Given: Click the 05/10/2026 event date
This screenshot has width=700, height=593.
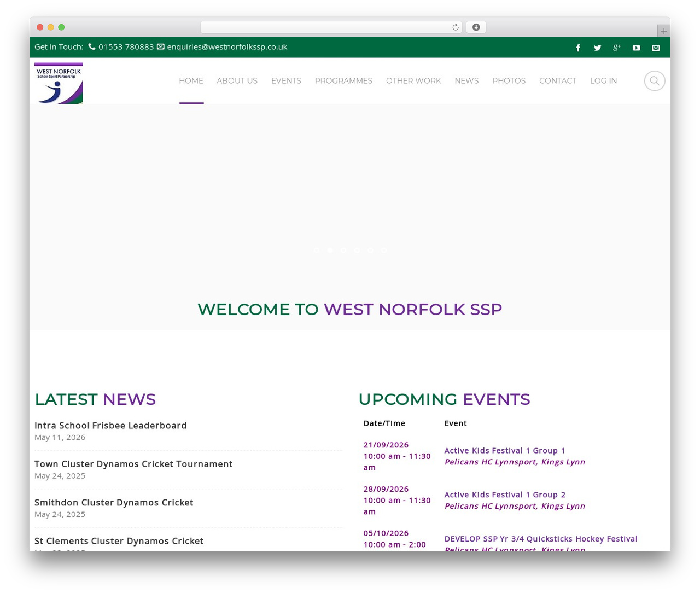Looking at the screenshot, I should [386, 533].
